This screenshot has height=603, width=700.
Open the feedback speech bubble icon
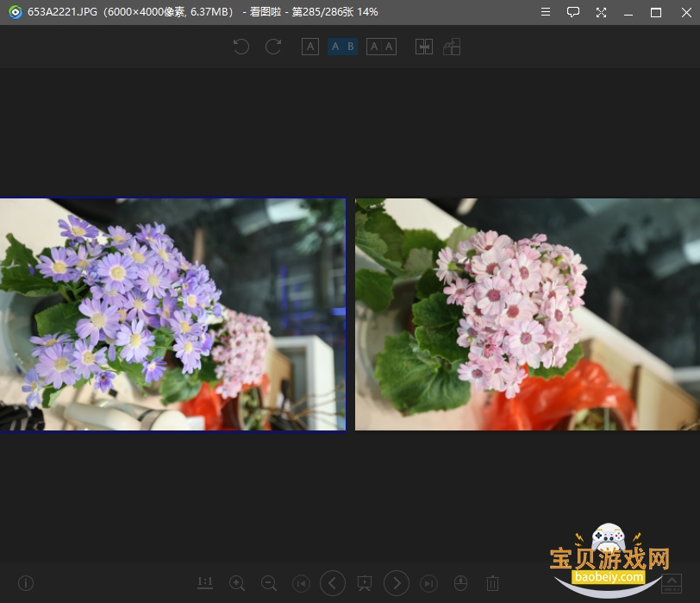(573, 12)
